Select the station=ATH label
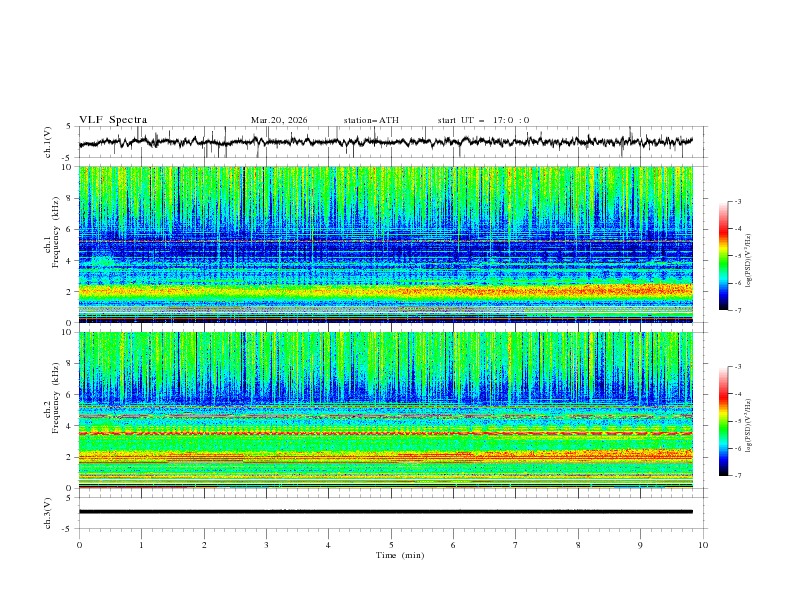This screenshot has height=612, width=792. [x=371, y=120]
